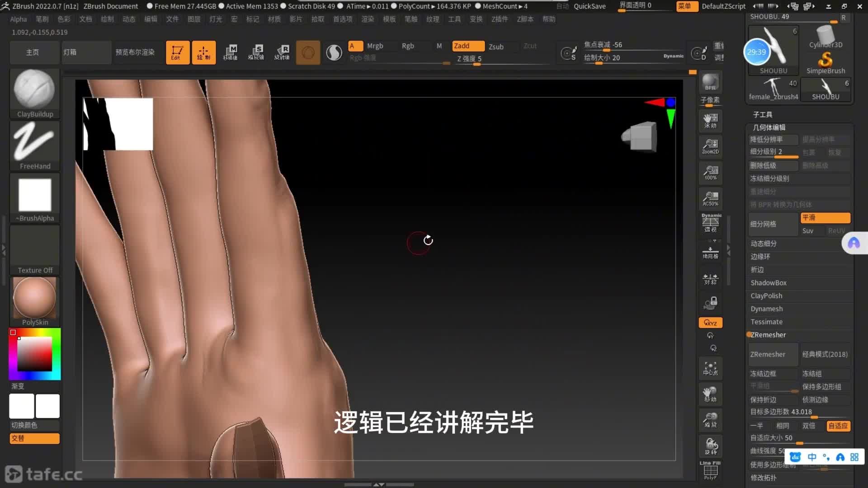
Task: Expand the ZRemesher panel section
Action: point(768,334)
